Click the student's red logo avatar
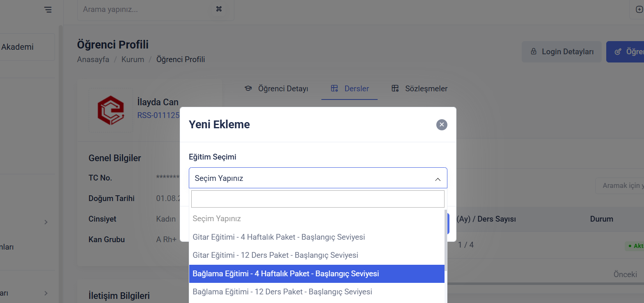Image resolution: width=644 pixels, height=303 pixels. tap(111, 110)
